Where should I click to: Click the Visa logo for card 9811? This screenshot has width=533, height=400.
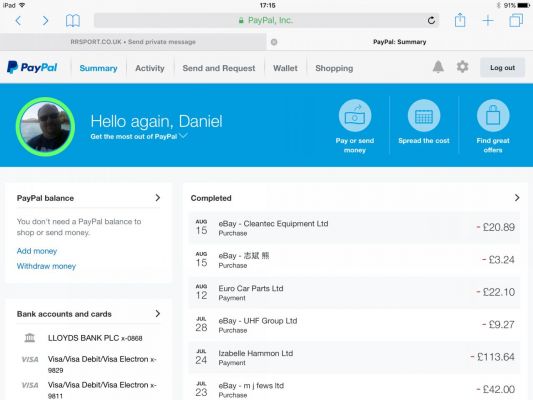click(30, 385)
